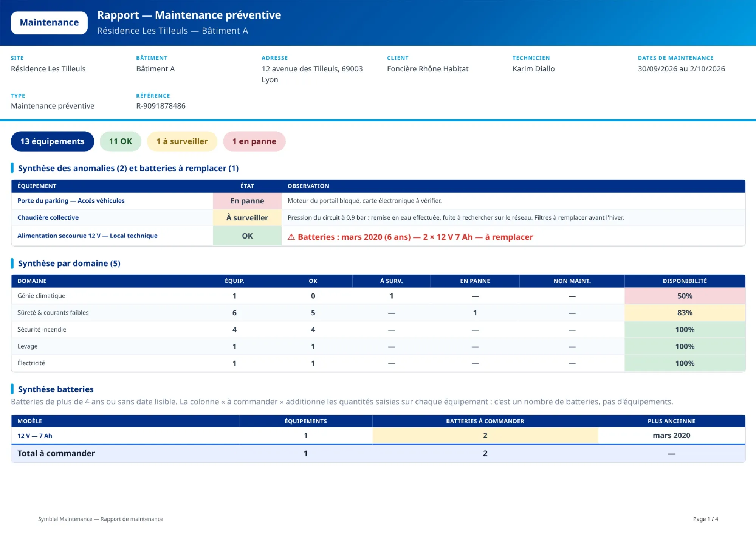756x535 pixels.
Task: Select the '13 équipements' pill
Action: click(53, 141)
